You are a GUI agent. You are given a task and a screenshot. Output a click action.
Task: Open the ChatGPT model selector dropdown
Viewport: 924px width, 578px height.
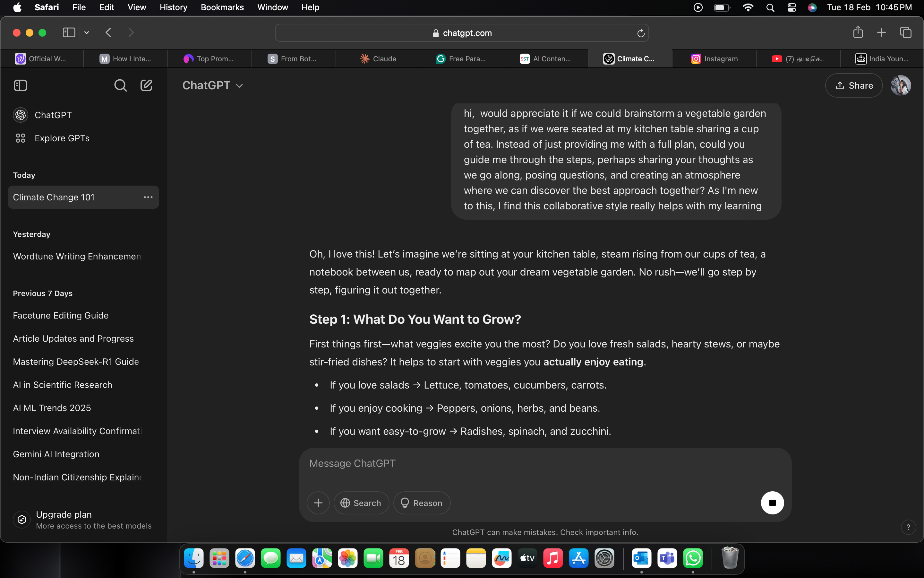pyautogui.click(x=213, y=85)
